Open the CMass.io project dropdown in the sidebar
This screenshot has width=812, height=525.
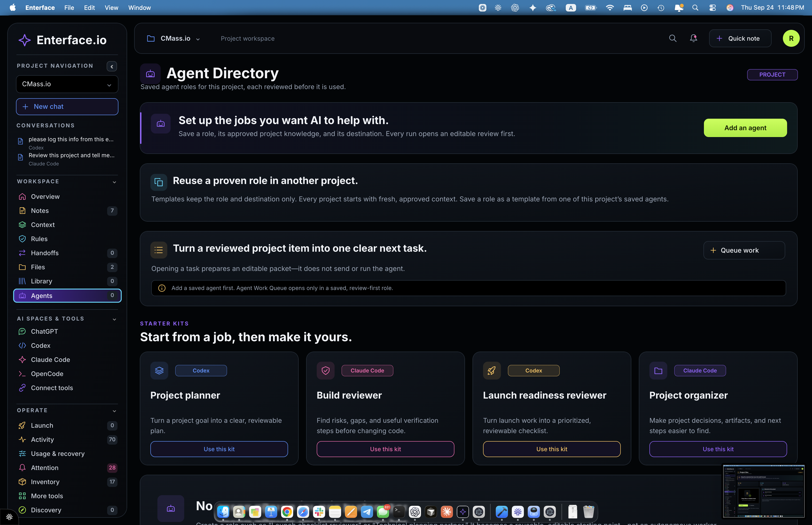67,84
